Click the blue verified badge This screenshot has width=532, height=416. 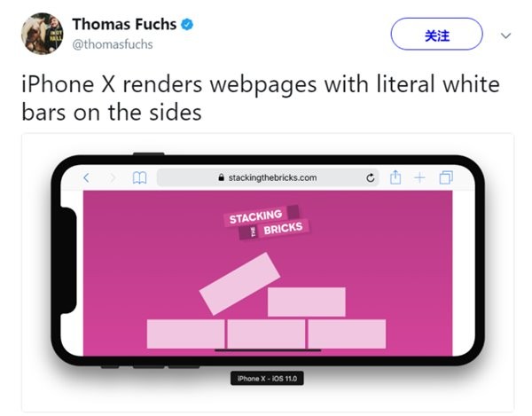(187, 25)
